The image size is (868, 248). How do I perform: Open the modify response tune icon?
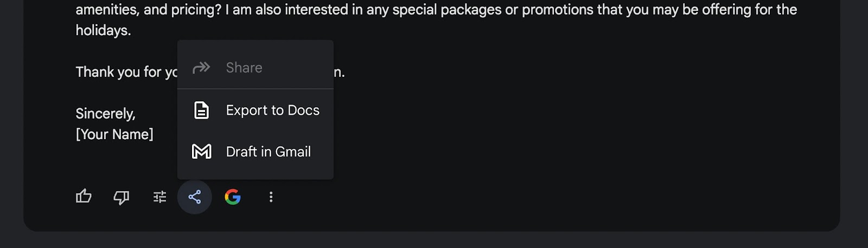159,197
